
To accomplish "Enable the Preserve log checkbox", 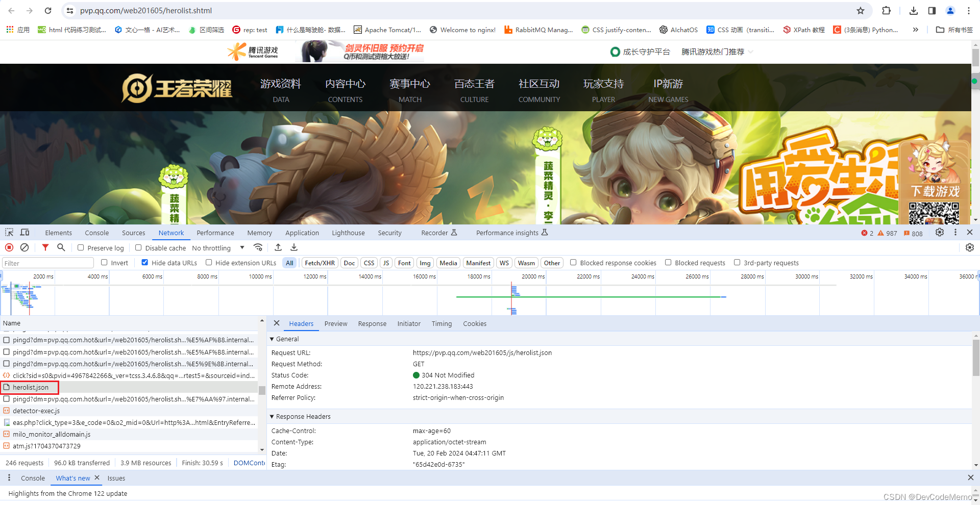I will [81, 247].
